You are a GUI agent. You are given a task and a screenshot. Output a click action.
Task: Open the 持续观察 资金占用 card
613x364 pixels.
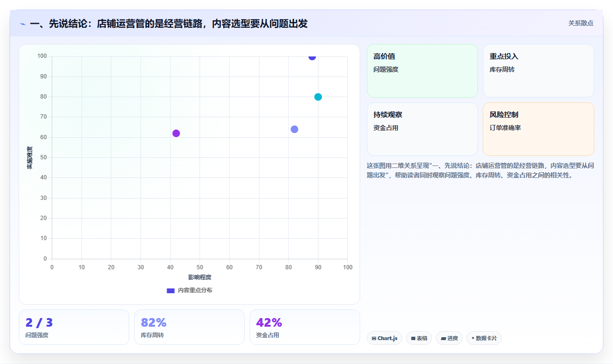click(x=422, y=129)
